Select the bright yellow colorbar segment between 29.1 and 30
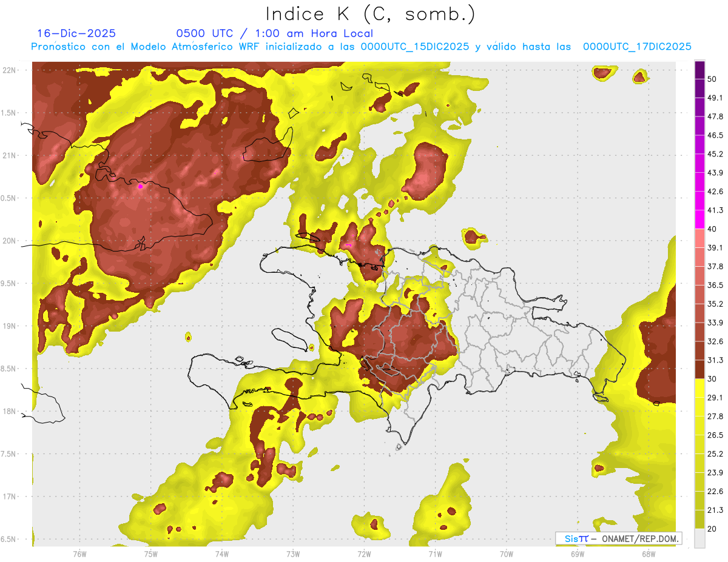Viewport: 728px width, 562px height. pyautogui.click(x=699, y=388)
